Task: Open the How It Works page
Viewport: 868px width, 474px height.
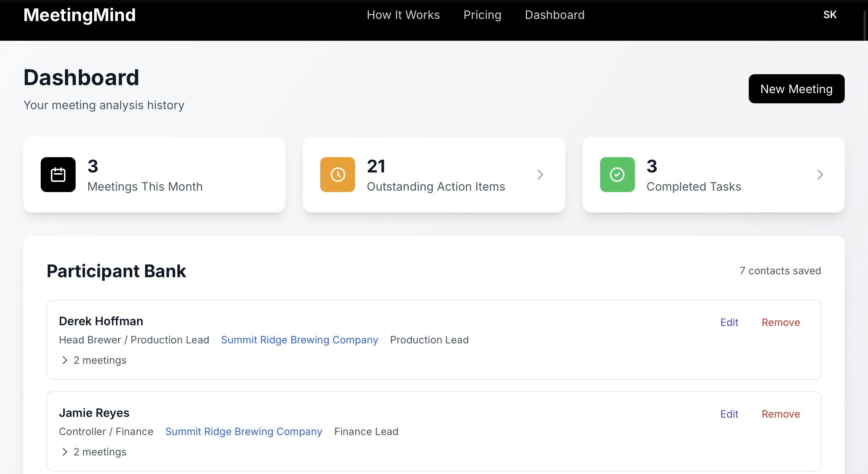Action: click(x=403, y=15)
